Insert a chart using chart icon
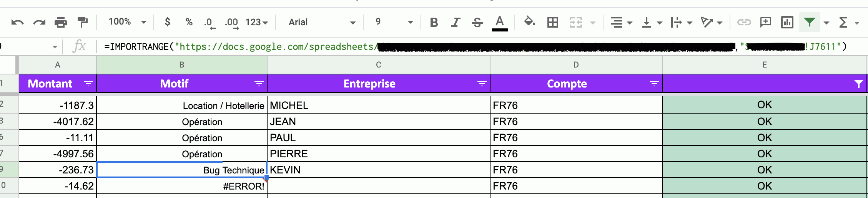This screenshot has width=868, height=198. coord(787,22)
